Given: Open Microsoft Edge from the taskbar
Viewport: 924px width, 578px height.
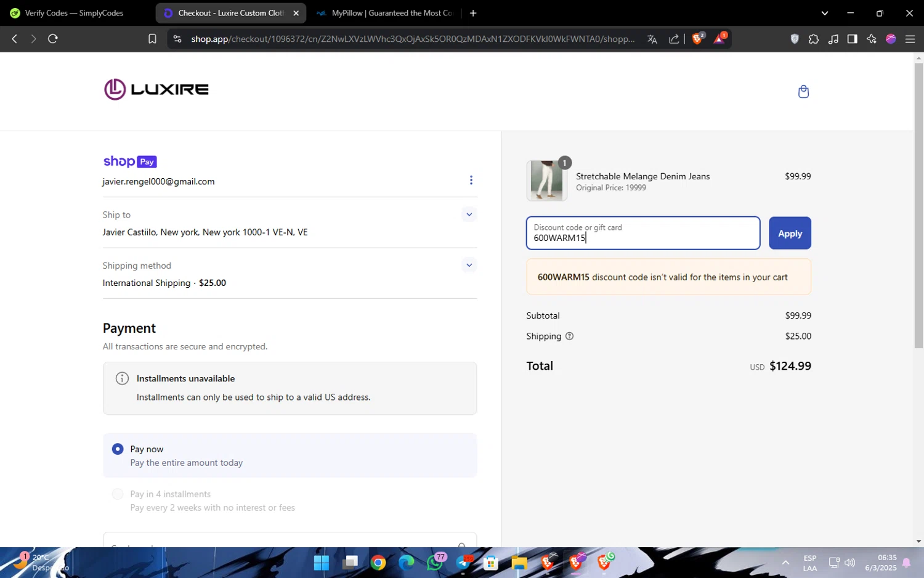Looking at the screenshot, I should coord(407,563).
